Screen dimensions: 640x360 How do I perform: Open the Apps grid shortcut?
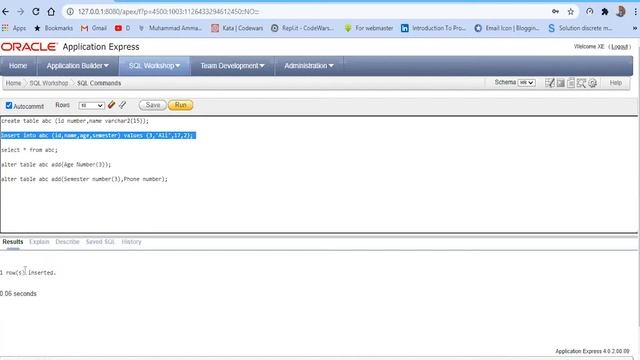tap(14, 28)
